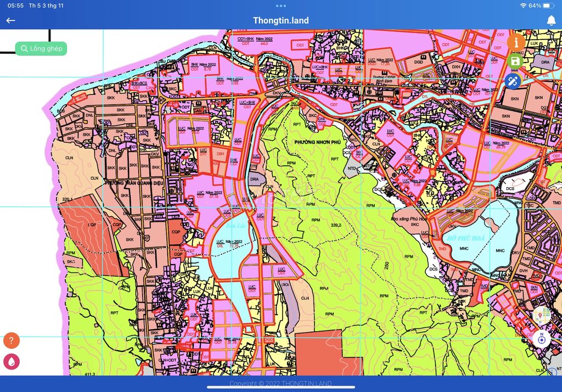Tap the NTD zone label

[x=352, y=168]
